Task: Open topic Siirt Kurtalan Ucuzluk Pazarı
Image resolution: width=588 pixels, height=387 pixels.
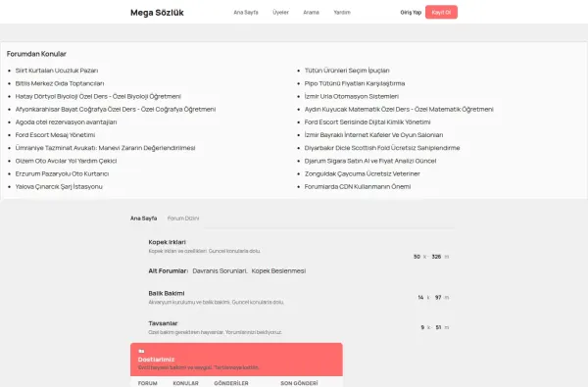Action: (x=57, y=71)
